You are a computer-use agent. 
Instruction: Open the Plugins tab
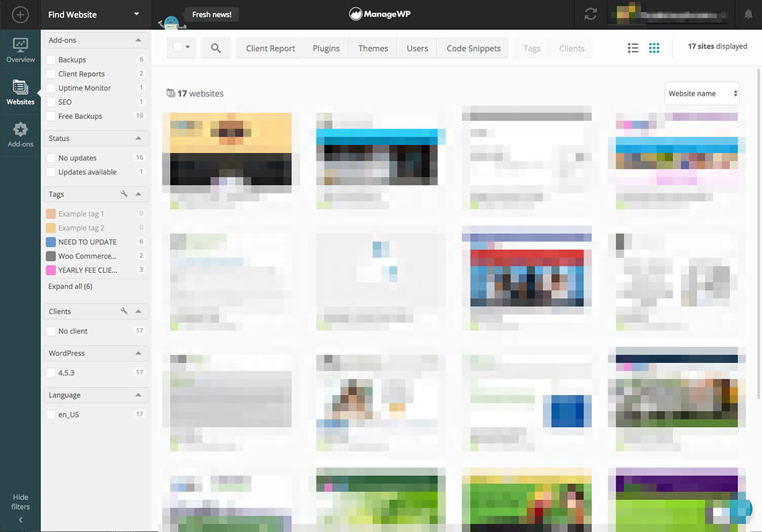[x=326, y=48]
